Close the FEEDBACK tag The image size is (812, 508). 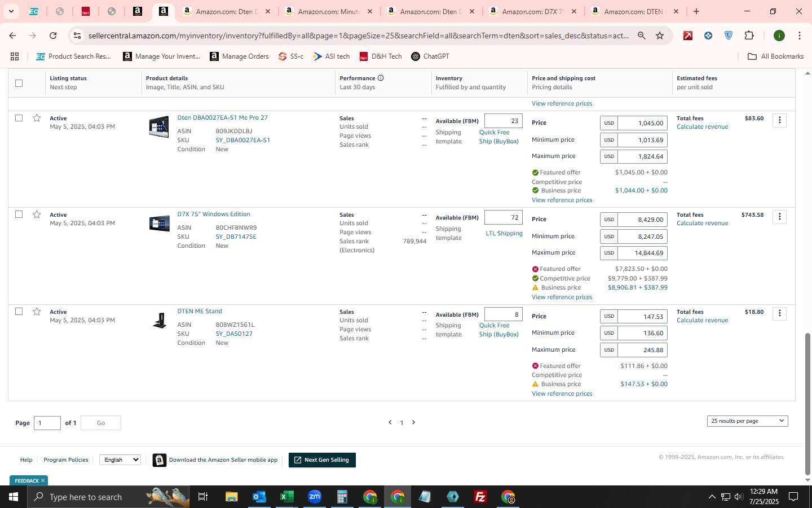pyautogui.click(x=43, y=480)
